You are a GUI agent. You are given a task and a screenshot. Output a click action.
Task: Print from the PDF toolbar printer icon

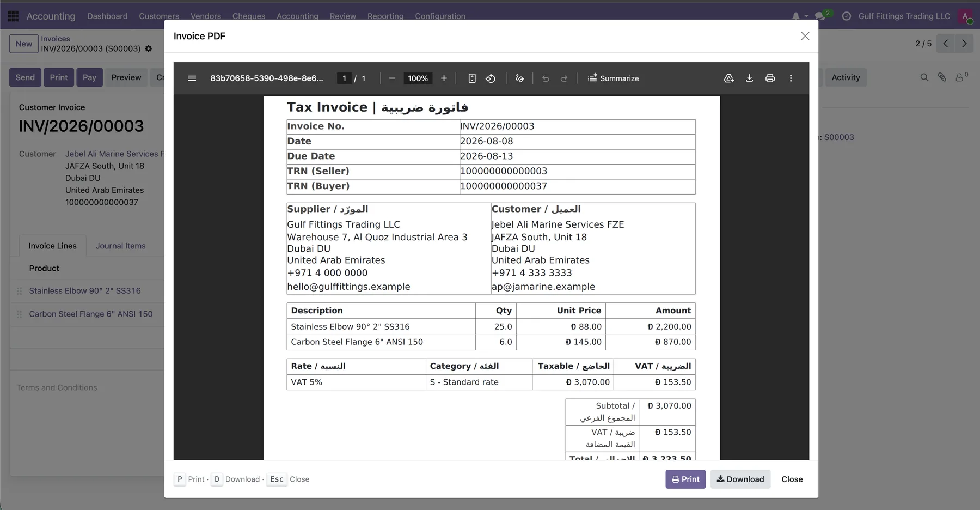pos(770,78)
